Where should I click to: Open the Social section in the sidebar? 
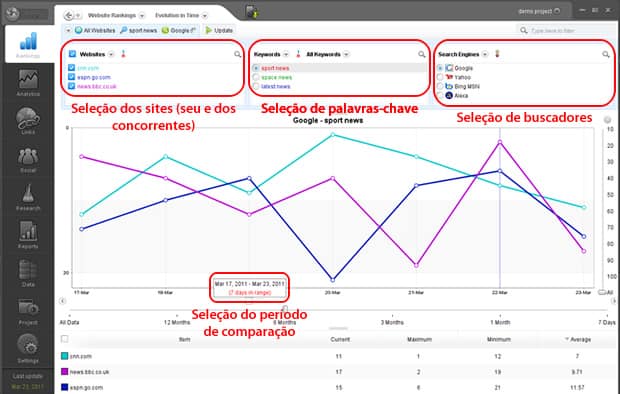coord(28,159)
